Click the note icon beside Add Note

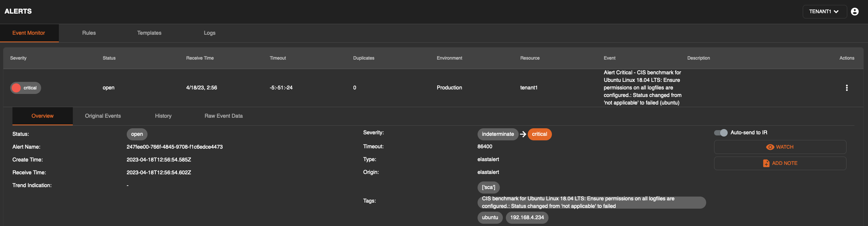point(766,163)
